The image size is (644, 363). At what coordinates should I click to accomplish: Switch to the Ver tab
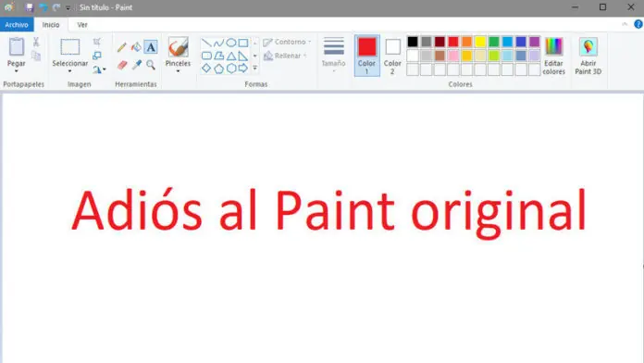pos(82,25)
